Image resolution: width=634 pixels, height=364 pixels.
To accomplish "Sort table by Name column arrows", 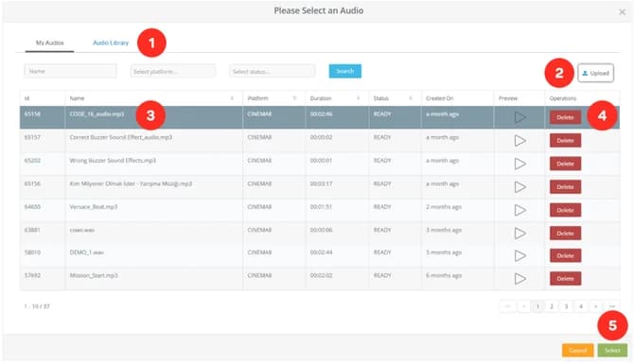I will [232, 98].
